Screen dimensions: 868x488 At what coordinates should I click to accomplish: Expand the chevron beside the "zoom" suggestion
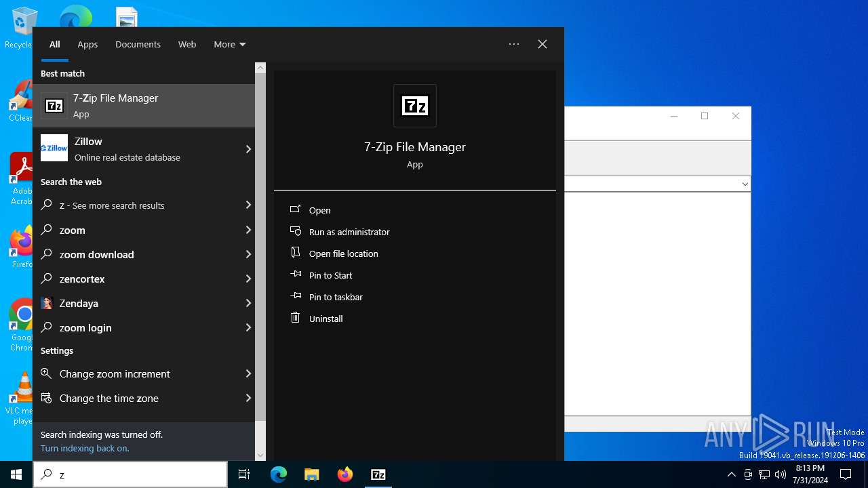tap(248, 230)
